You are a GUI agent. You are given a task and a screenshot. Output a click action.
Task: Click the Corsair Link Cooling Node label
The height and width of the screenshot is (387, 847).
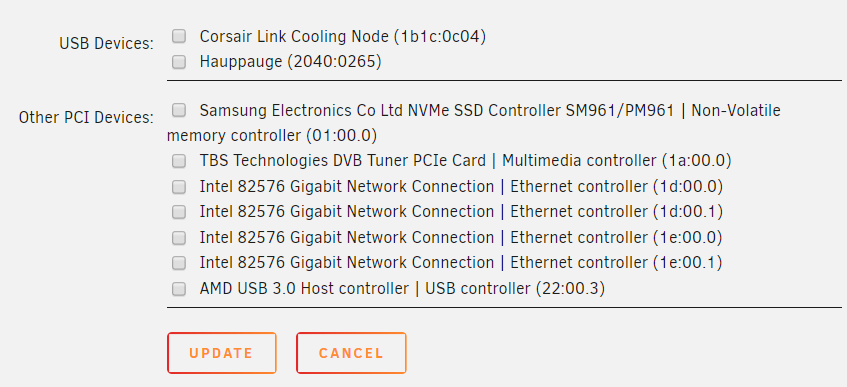click(x=342, y=37)
